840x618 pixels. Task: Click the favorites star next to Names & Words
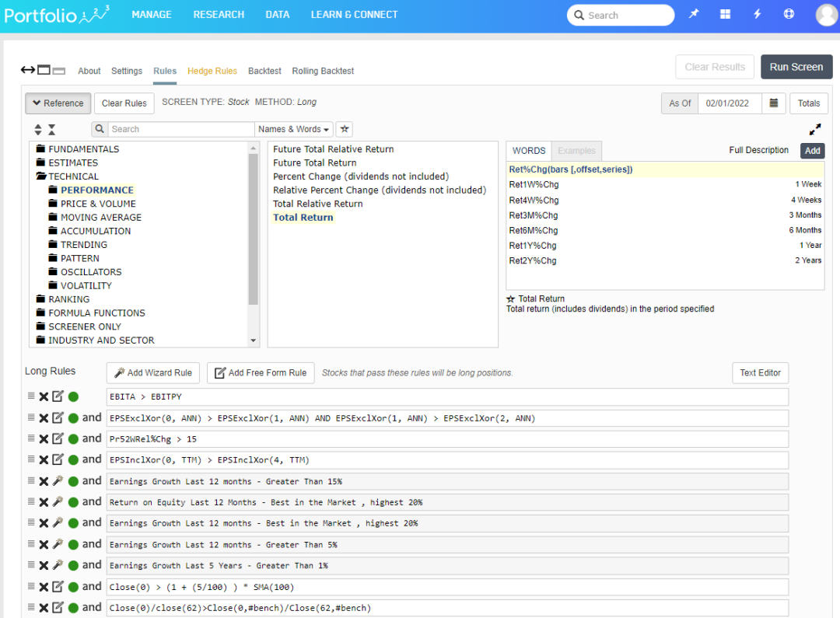[x=344, y=129]
